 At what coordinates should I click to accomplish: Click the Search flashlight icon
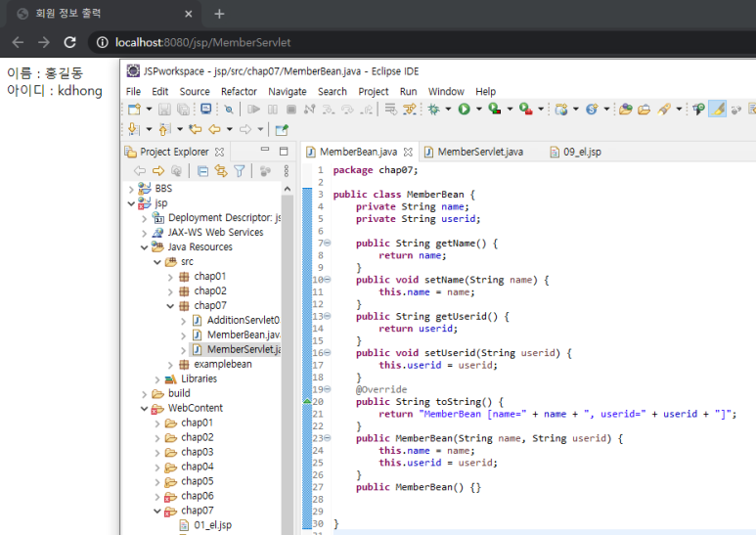point(664,110)
